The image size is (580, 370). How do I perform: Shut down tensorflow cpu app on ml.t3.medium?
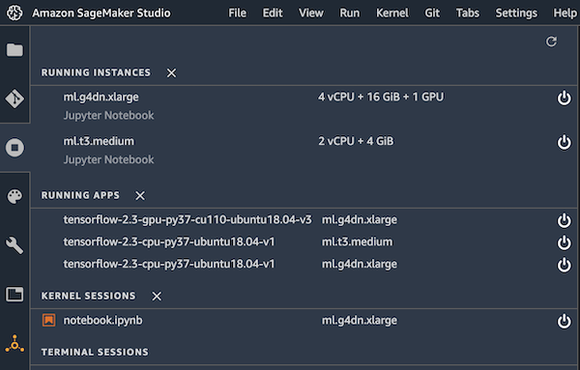(x=564, y=243)
